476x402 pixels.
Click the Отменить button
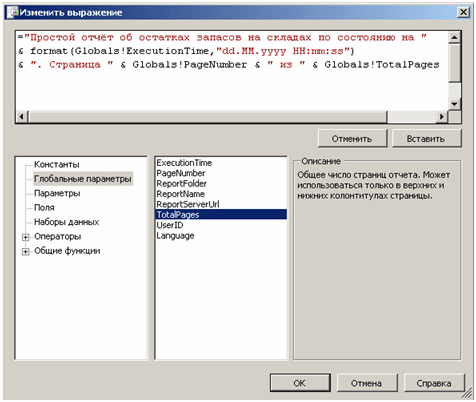(352, 138)
